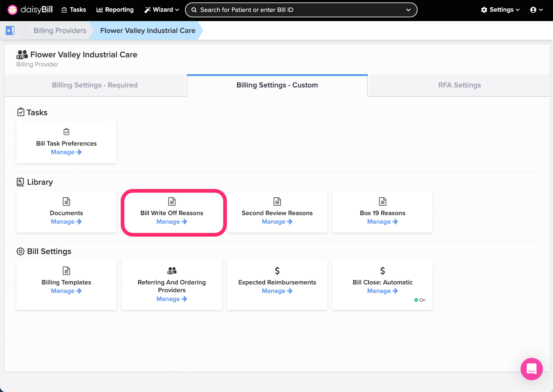
Task: Click the Second Review Reasons document icon
Action: pyautogui.click(x=277, y=201)
